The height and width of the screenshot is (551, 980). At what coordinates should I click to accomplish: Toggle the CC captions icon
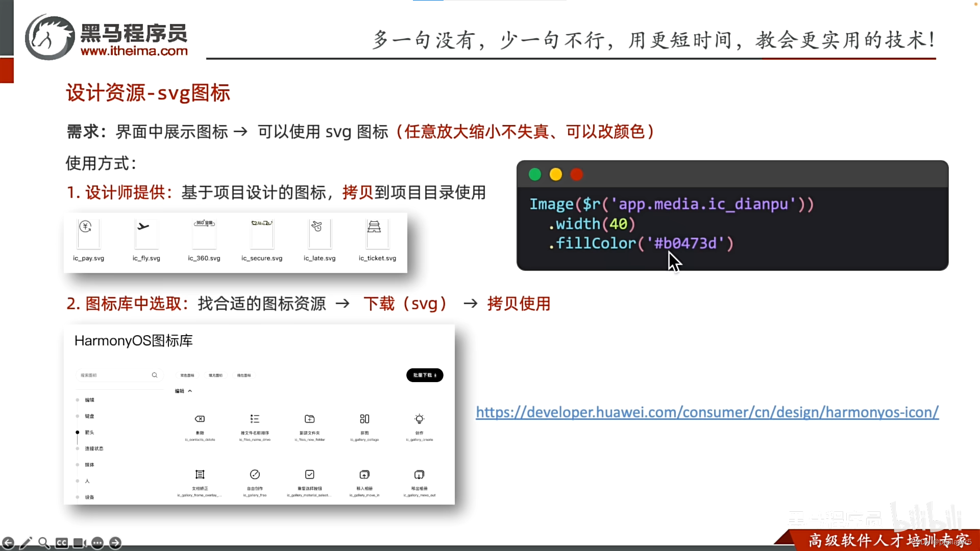pyautogui.click(x=62, y=543)
